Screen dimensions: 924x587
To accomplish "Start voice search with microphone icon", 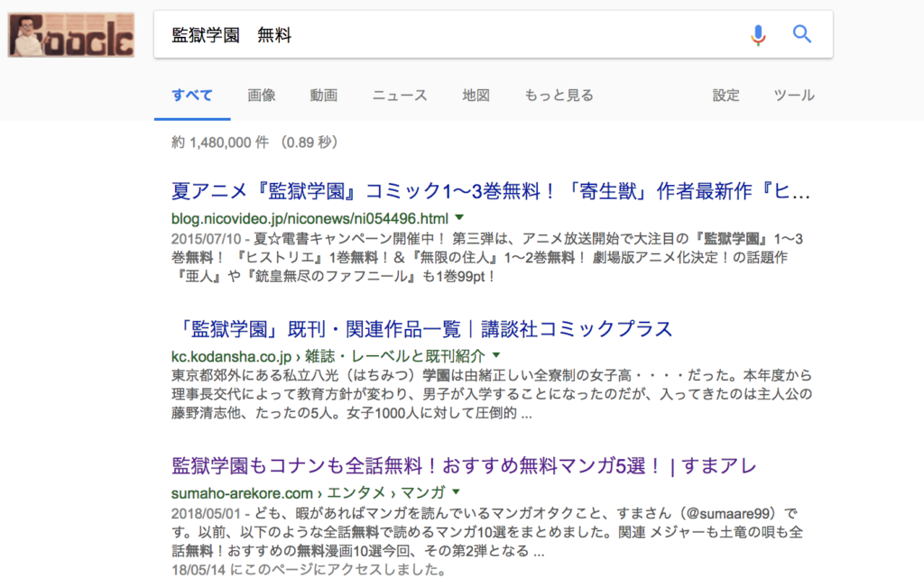I will point(758,35).
